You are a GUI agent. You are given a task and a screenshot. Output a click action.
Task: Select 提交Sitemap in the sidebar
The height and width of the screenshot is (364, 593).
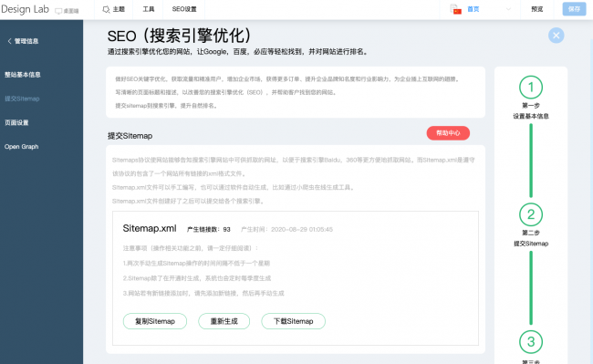(22, 99)
